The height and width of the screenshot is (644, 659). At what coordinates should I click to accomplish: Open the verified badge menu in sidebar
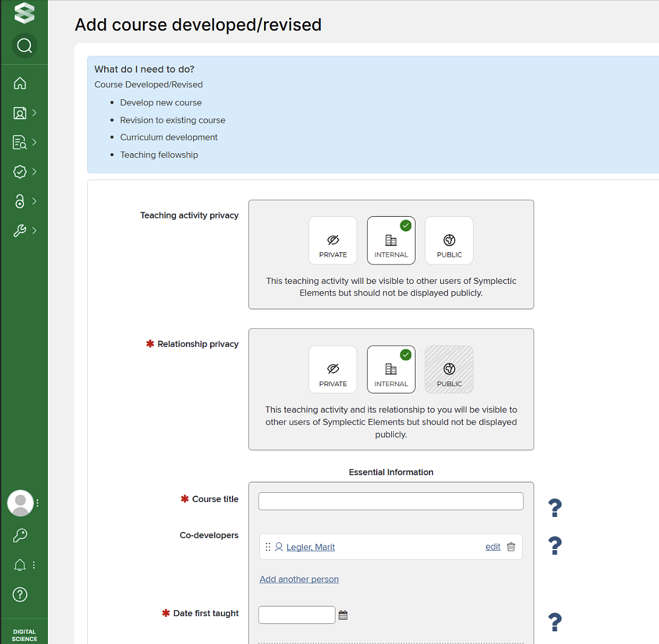coord(20,172)
